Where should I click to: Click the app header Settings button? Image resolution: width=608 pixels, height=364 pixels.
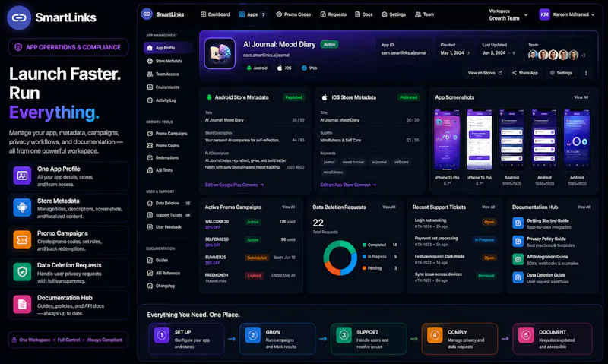pos(561,73)
